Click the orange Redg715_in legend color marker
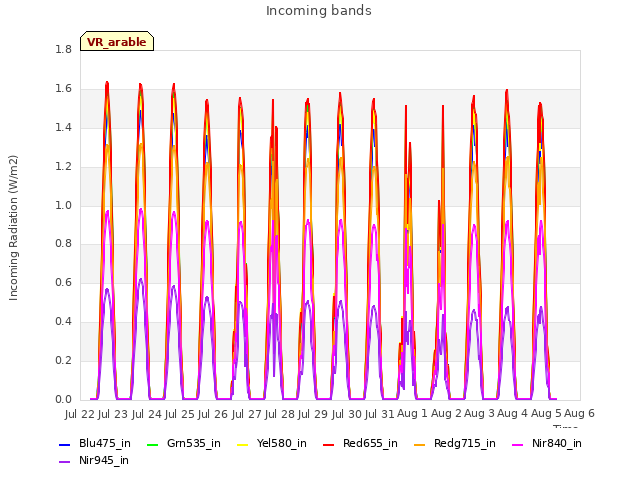640x480 pixels. [x=419, y=444]
